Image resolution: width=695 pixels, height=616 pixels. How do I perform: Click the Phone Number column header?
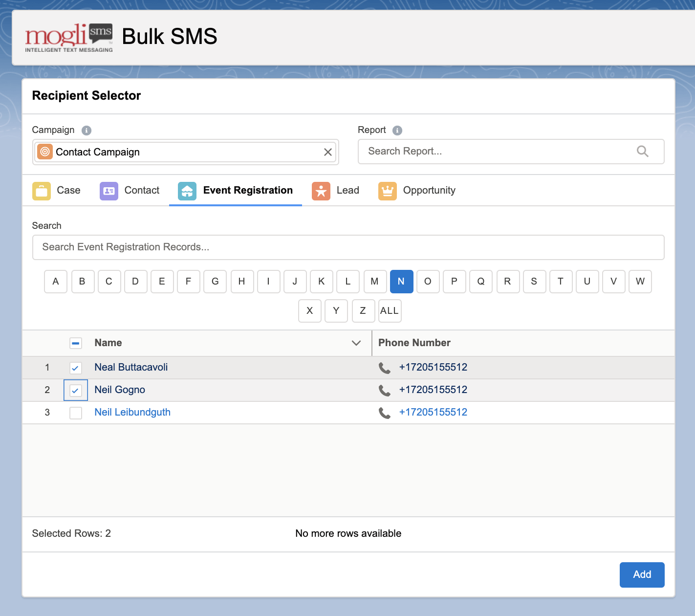tap(414, 343)
